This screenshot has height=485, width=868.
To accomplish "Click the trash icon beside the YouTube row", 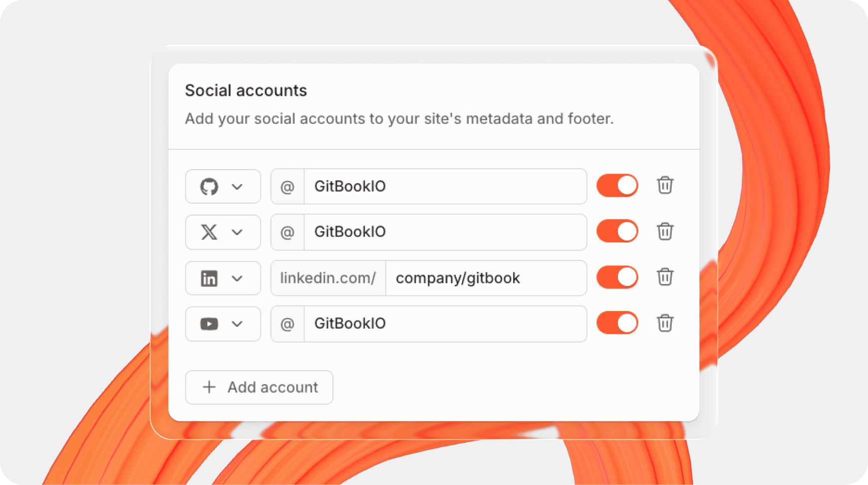I will 665,323.
